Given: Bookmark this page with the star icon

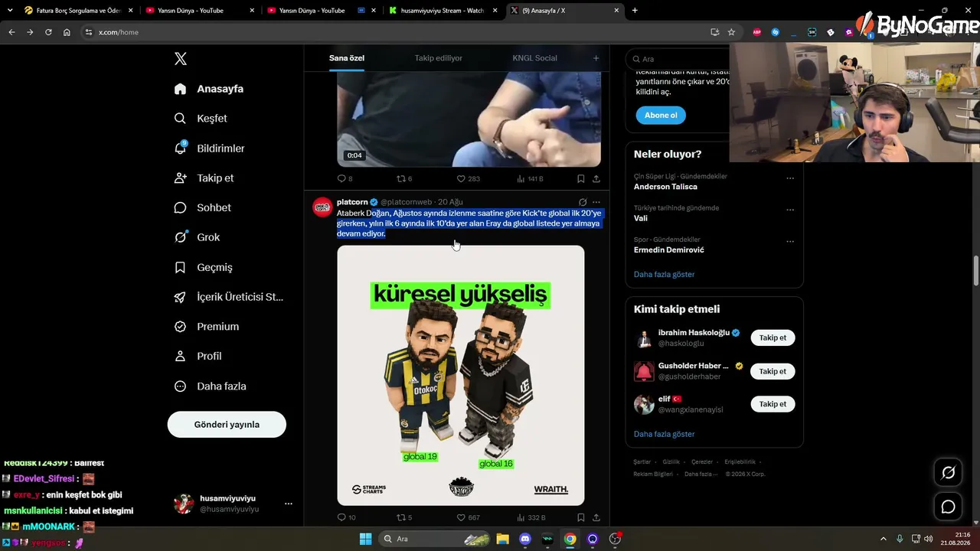Looking at the screenshot, I should tap(731, 32).
